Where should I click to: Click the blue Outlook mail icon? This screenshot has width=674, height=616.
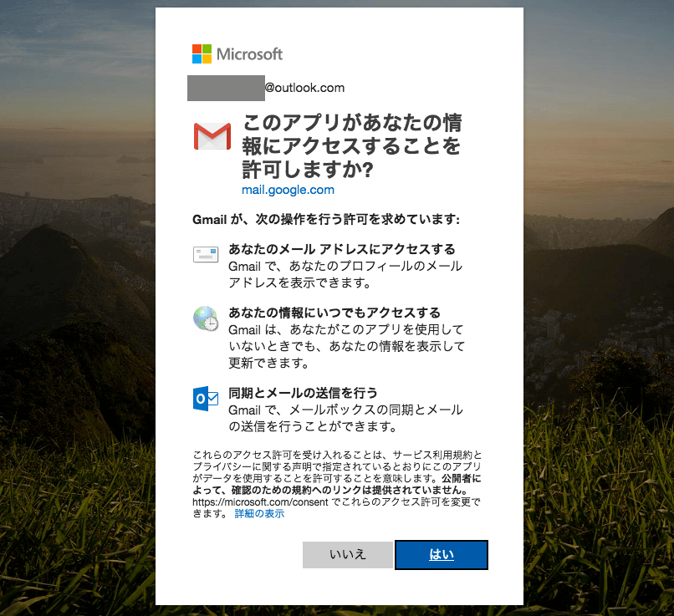[206, 399]
